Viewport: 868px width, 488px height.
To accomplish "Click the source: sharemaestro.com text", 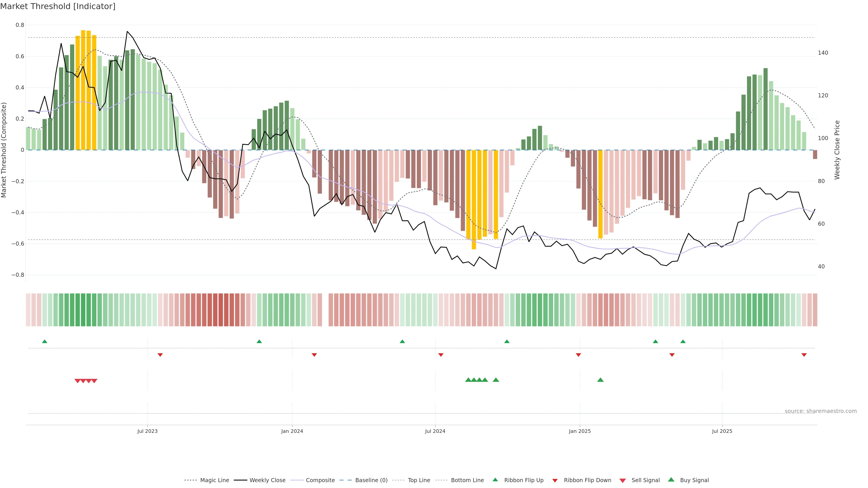I will pyautogui.click(x=821, y=411).
